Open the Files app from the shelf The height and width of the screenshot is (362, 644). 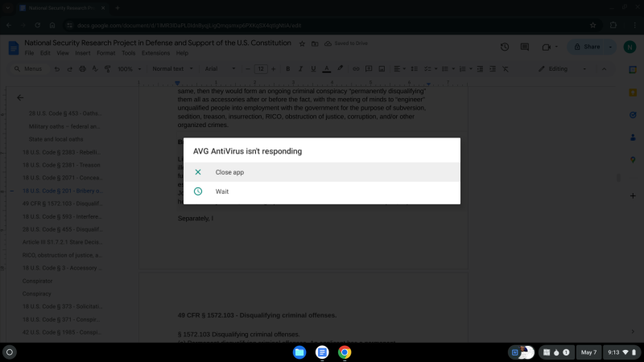[x=299, y=352]
